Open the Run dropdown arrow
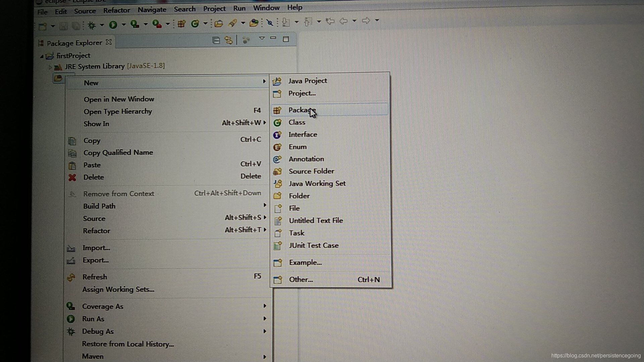Image resolution: width=644 pixels, height=362 pixels. pos(123,24)
